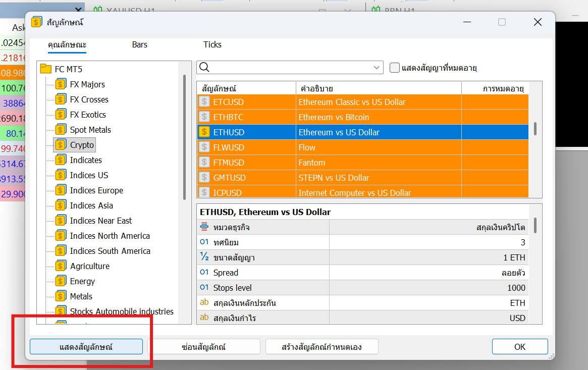Click the Spread property row label
Viewport: 588px width, 370px height.
[226, 273]
